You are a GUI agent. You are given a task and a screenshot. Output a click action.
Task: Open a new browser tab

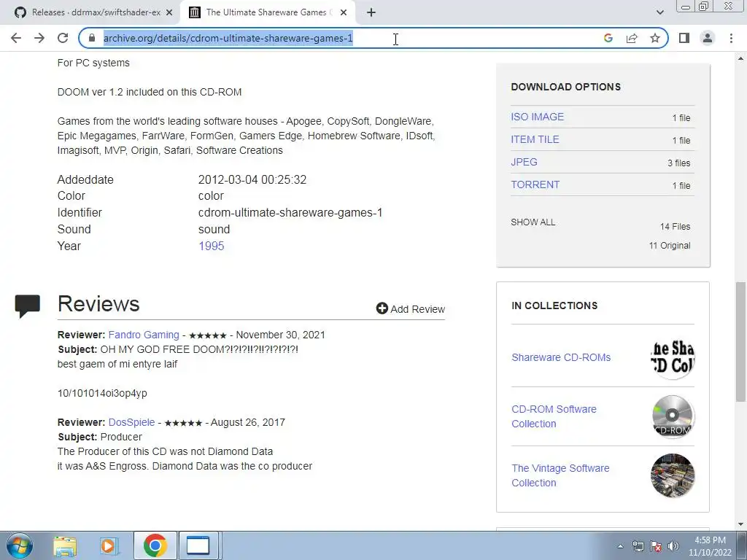pos(371,12)
